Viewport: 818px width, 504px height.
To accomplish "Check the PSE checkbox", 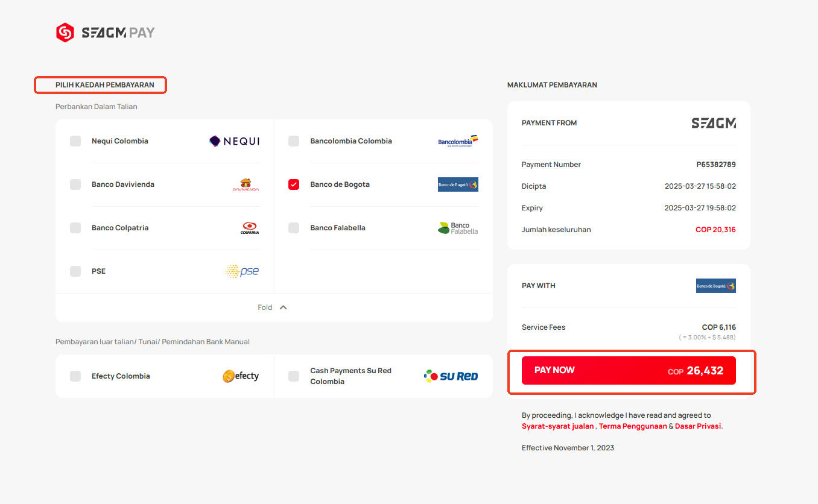I will pyautogui.click(x=75, y=271).
